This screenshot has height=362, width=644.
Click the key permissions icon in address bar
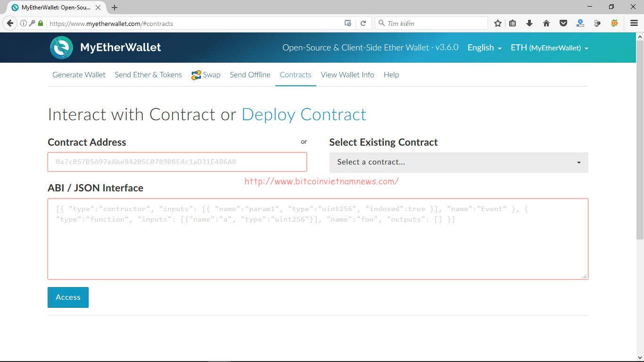[32, 23]
